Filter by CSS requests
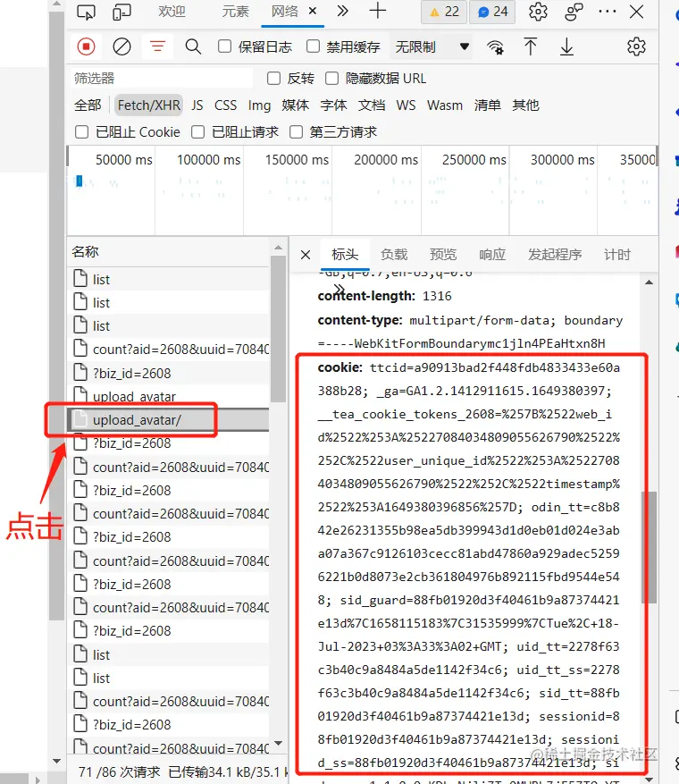679x784 pixels. point(225,105)
